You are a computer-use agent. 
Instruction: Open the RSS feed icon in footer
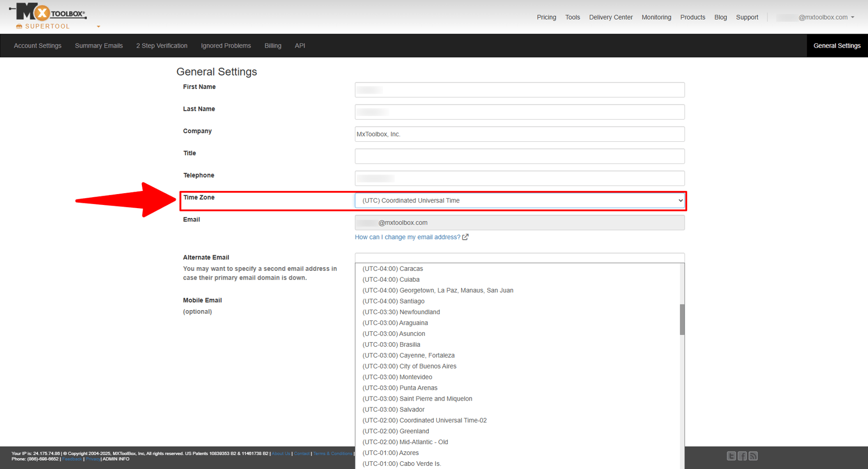[753, 456]
